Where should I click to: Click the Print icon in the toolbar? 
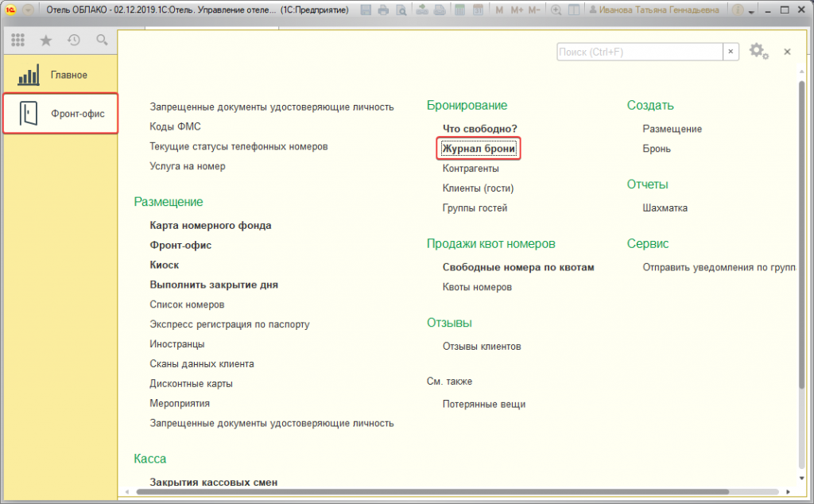[x=384, y=9]
